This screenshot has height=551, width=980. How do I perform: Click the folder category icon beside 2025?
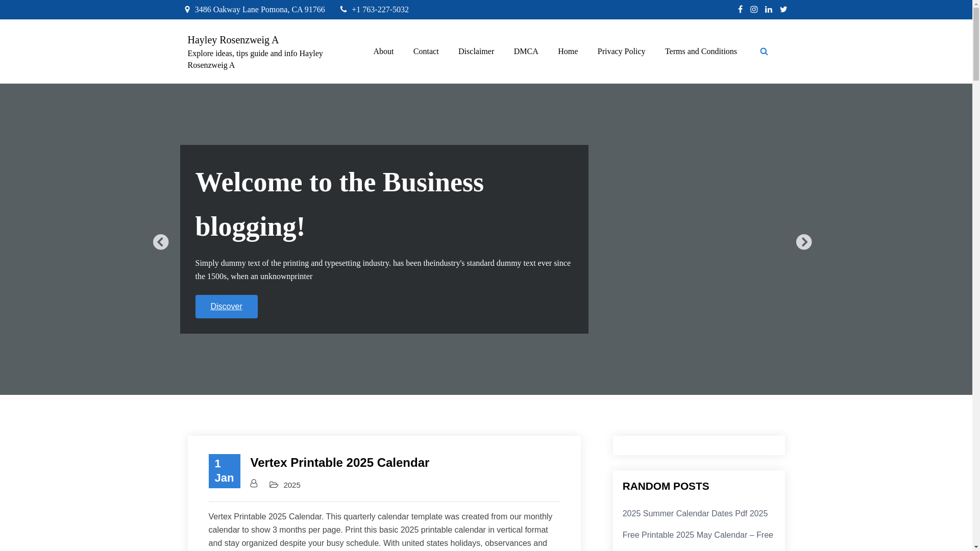pyautogui.click(x=274, y=485)
